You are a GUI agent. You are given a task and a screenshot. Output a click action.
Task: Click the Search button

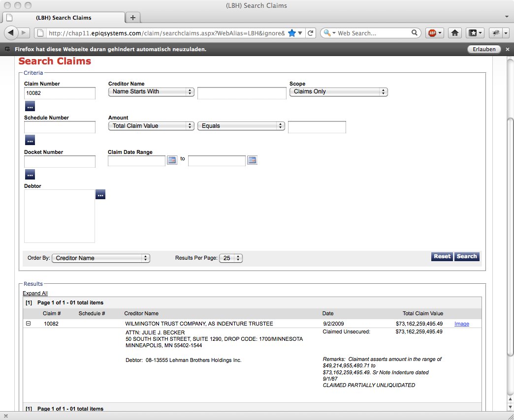[467, 256]
